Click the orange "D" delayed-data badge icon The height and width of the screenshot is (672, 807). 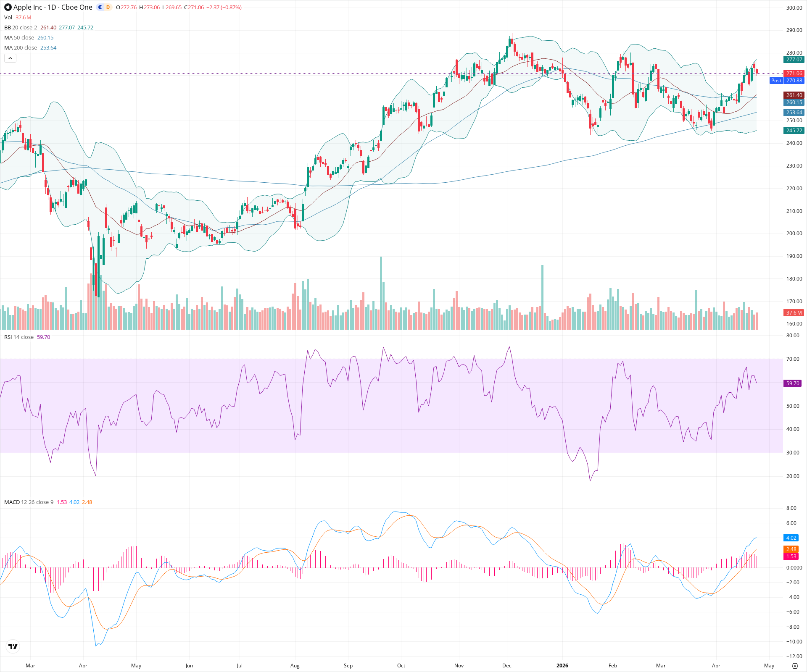tap(108, 7)
